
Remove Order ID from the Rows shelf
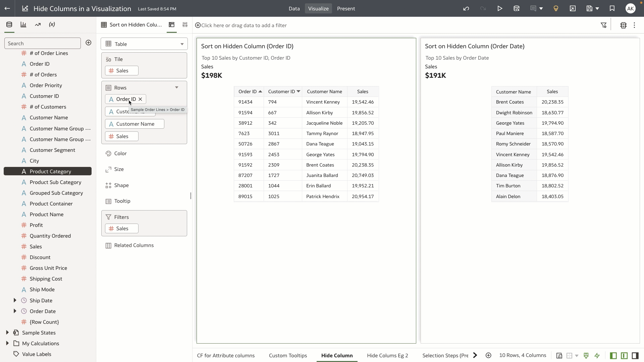(141, 99)
